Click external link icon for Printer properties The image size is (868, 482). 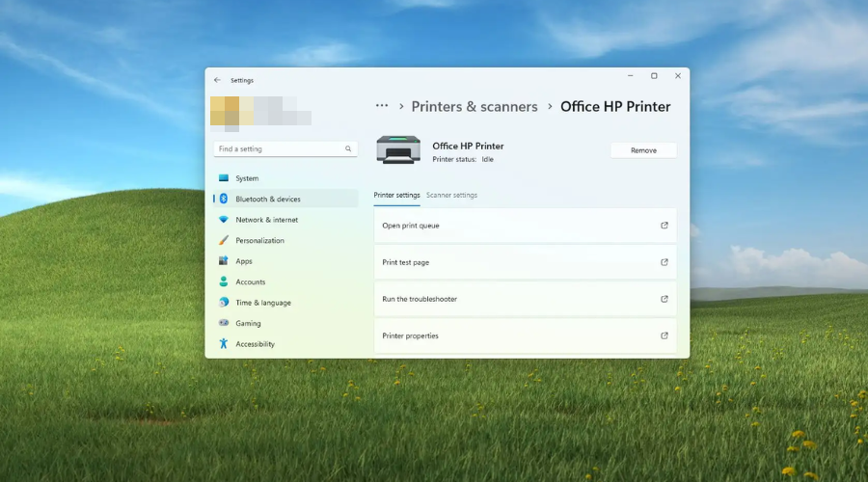tap(665, 335)
